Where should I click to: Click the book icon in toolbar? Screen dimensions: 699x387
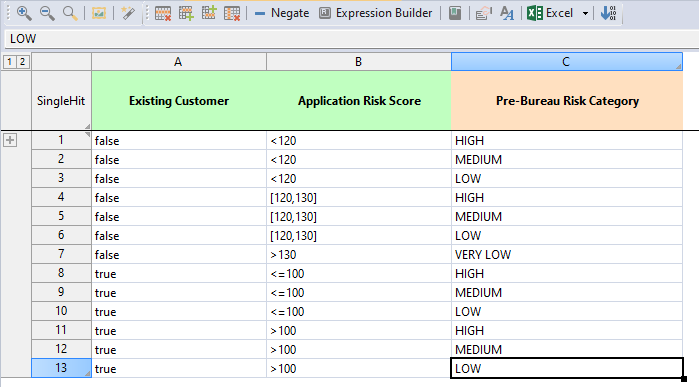pos(455,13)
